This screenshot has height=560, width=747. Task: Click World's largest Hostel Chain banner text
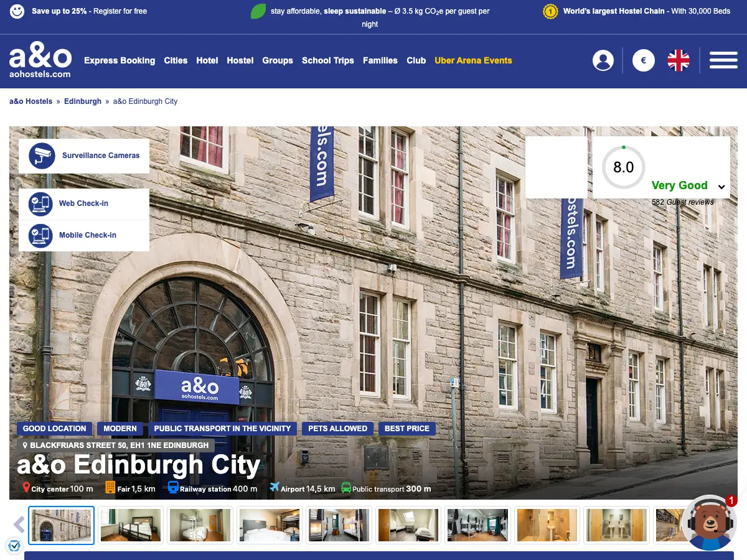(x=647, y=11)
